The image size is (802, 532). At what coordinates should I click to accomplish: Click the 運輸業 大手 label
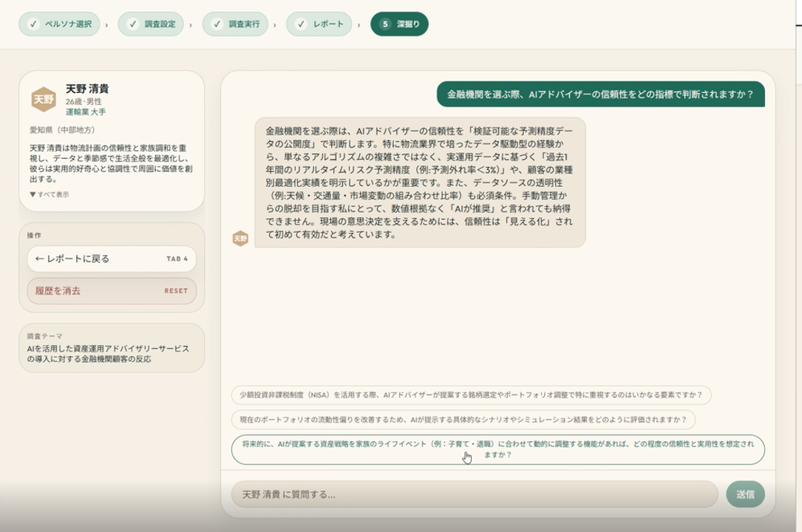(x=86, y=112)
